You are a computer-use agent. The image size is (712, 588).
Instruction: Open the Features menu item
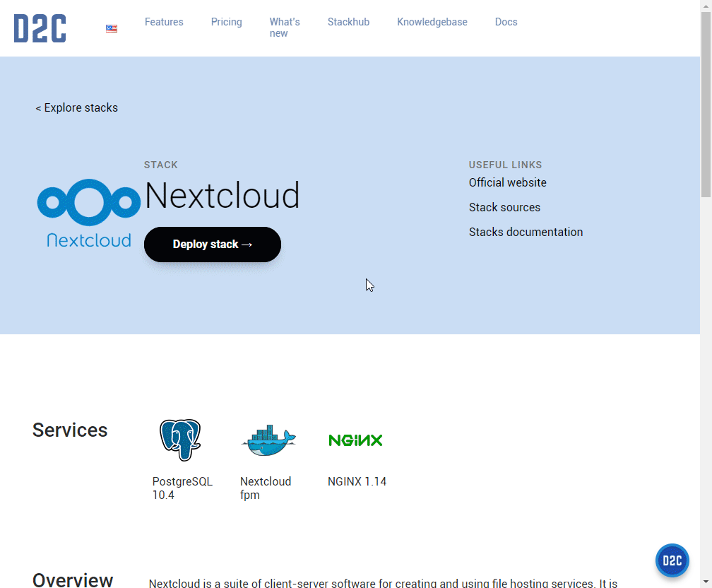click(x=164, y=22)
